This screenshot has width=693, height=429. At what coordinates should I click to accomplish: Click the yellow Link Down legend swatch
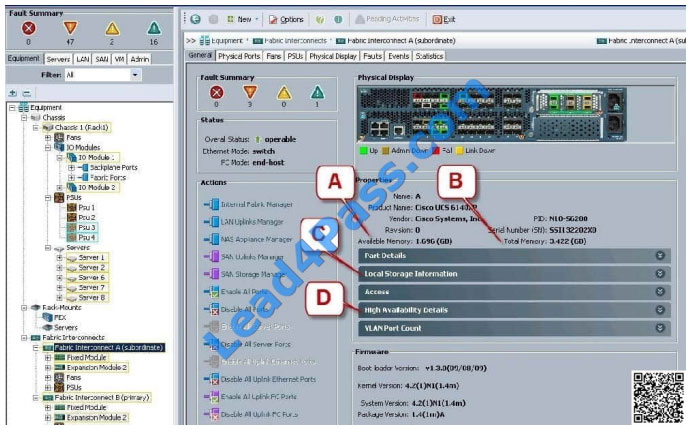(460, 151)
